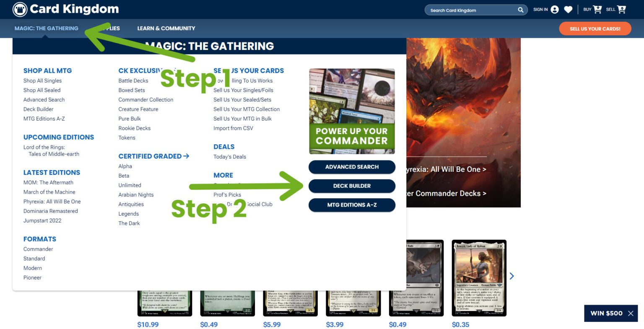Open the Power Up Your Commander banner
Image resolution: width=644 pixels, height=329 pixels.
(352, 111)
